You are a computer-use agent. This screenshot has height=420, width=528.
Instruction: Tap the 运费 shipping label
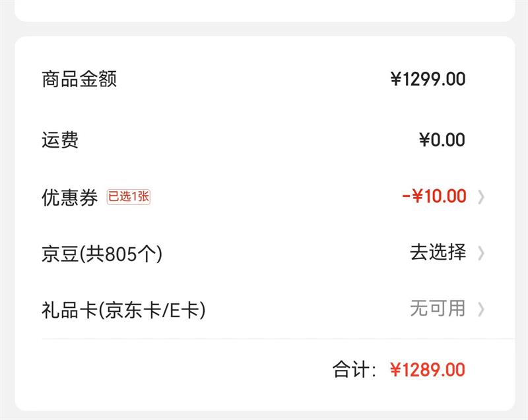coord(60,140)
